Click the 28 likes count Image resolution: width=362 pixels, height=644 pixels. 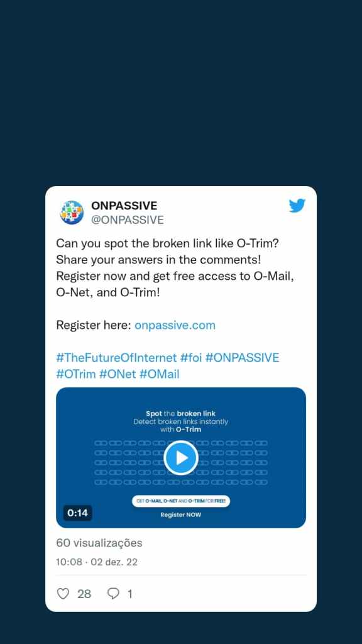84,594
